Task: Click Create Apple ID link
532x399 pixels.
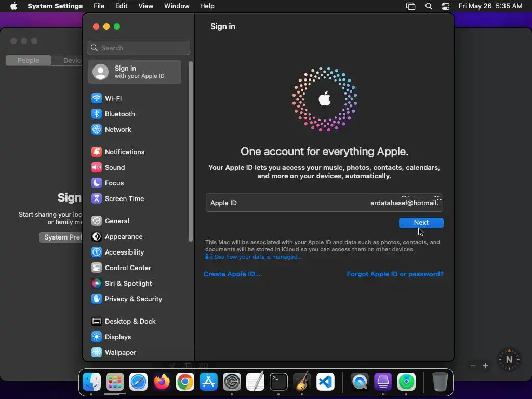Action: (x=232, y=274)
